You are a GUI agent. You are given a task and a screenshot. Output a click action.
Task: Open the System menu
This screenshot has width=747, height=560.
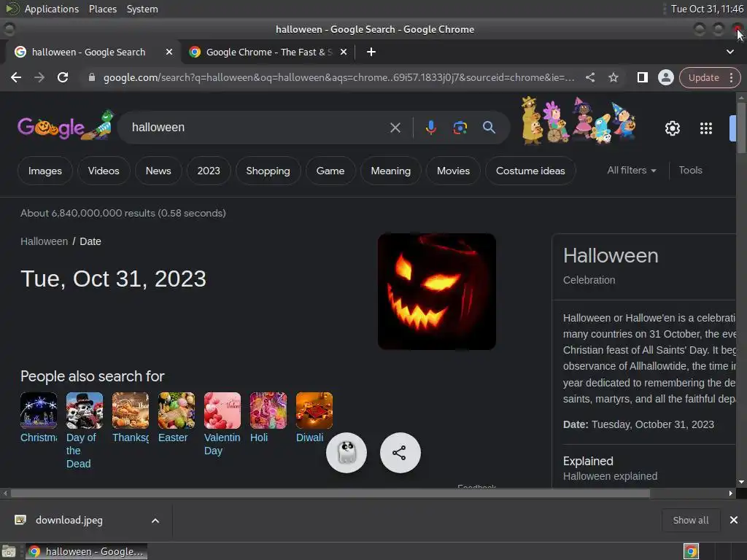click(x=142, y=9)
